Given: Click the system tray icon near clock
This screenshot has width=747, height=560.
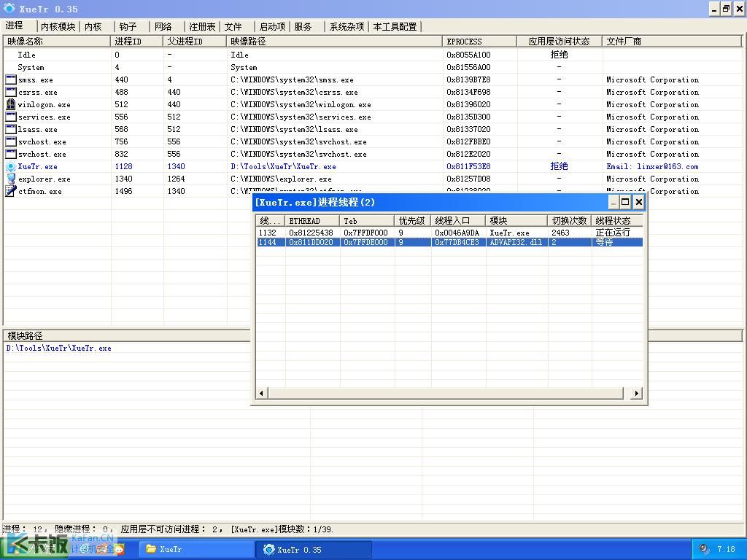Looking at the screenshot, I should (704, 549).
